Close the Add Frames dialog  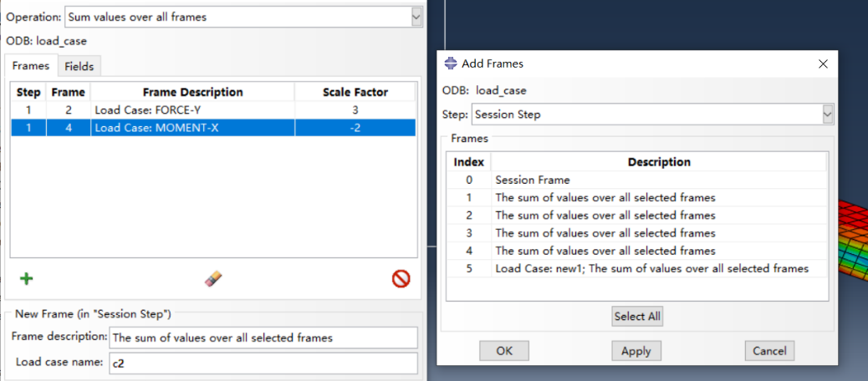pos(823,63)
